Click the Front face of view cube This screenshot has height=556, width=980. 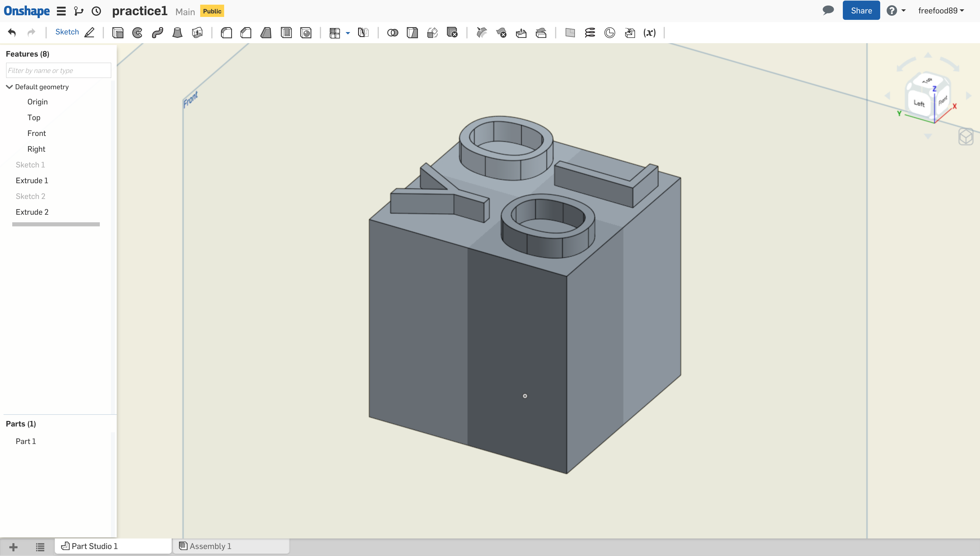click(943, 100)
